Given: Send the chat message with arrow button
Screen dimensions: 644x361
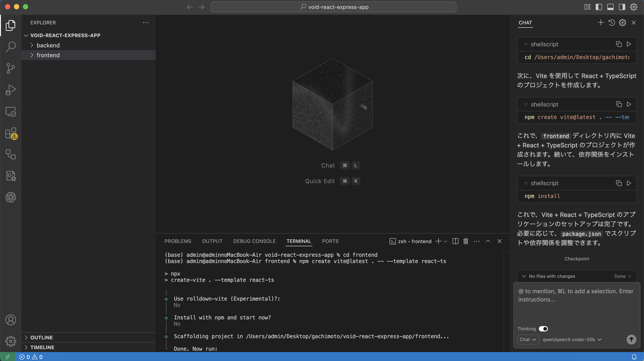Looking at the screenshot, I should tap(631, 340).
